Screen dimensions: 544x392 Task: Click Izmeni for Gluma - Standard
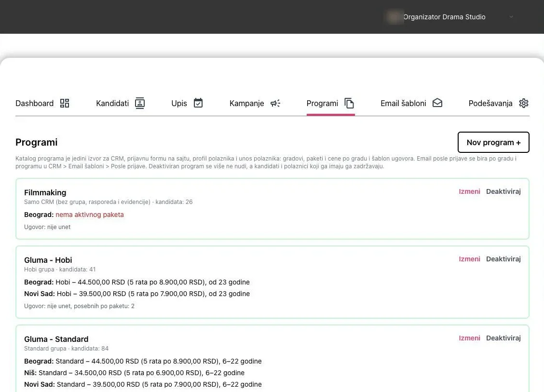[469, 338]
